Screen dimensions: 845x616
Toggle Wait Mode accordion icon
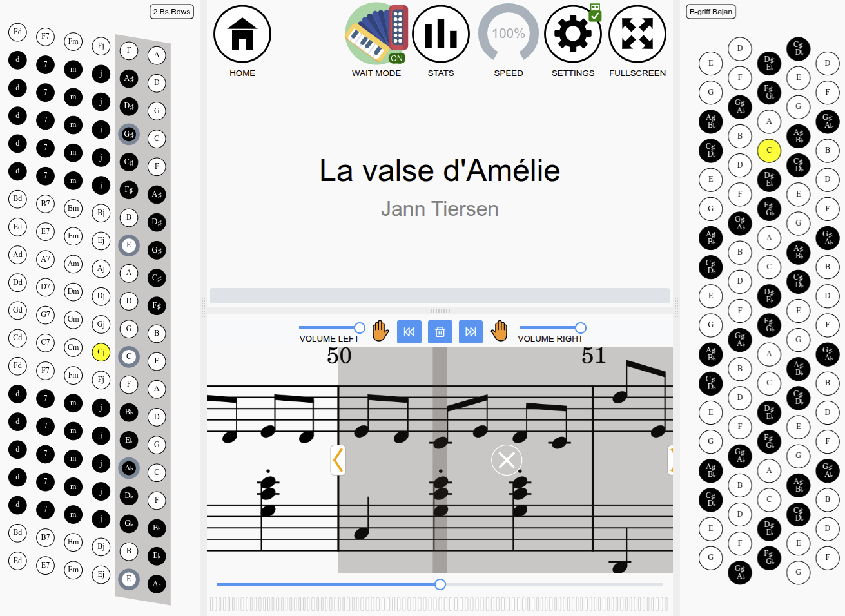(x=376, y=34)
